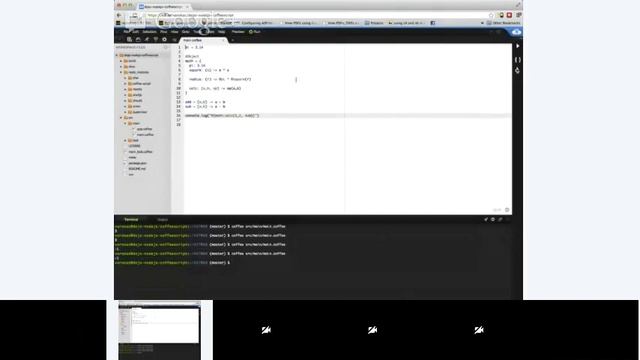Select the node_modules folder
Screen dimensions: 640x360
tap(139, 72)
